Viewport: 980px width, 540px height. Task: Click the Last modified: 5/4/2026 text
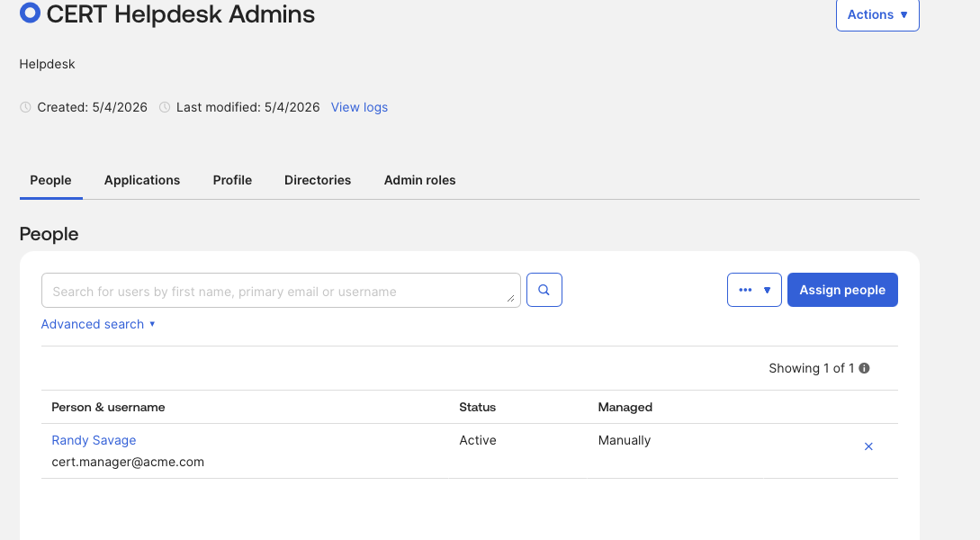247,107
